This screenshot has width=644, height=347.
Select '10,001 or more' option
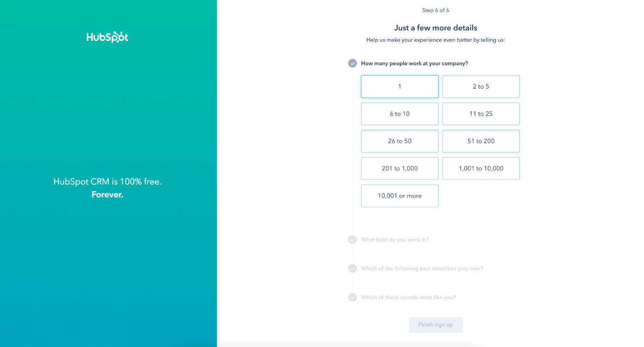(400, 196)
